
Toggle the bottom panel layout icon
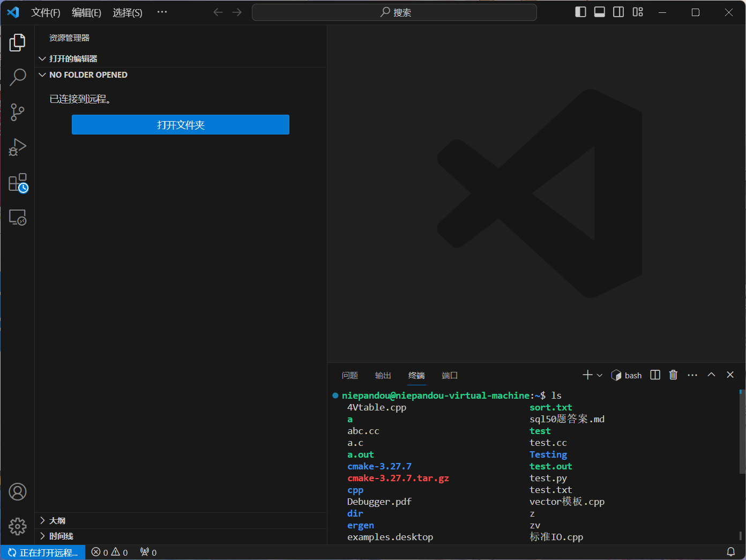600,12
